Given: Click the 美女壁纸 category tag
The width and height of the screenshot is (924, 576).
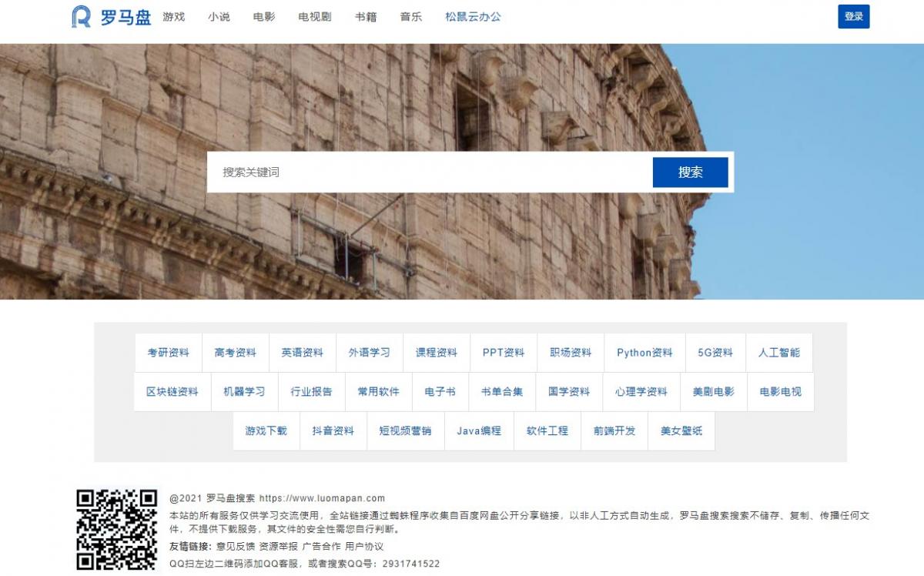Looking at the screenshot, I should click(x=681, y=431).
